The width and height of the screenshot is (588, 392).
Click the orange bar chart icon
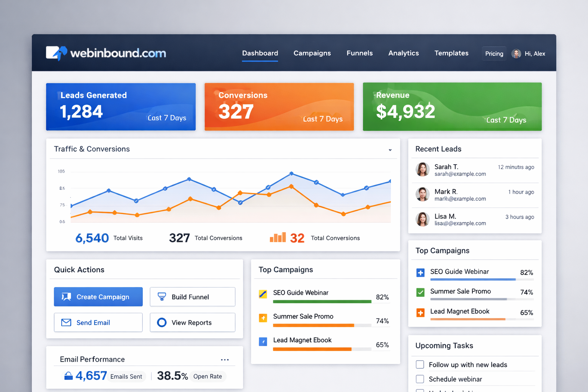pyautogui.click(x=278, y=238)
